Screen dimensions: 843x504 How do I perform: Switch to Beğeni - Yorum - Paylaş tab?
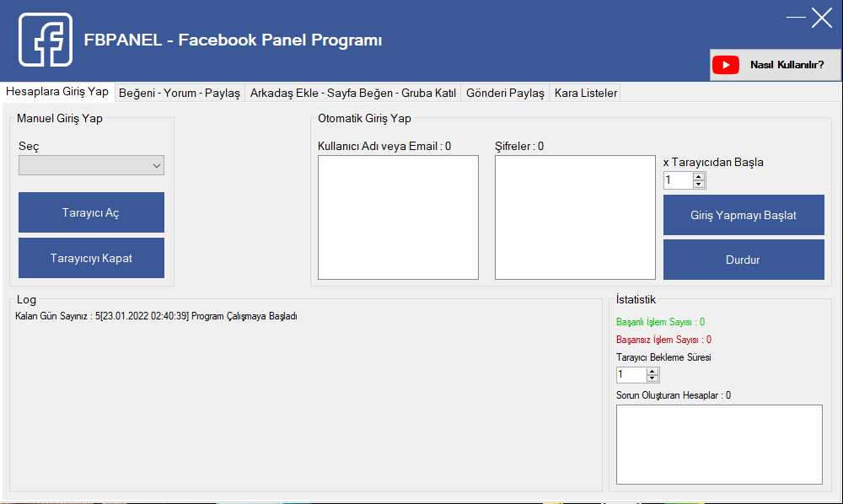[x=180, y=93]
